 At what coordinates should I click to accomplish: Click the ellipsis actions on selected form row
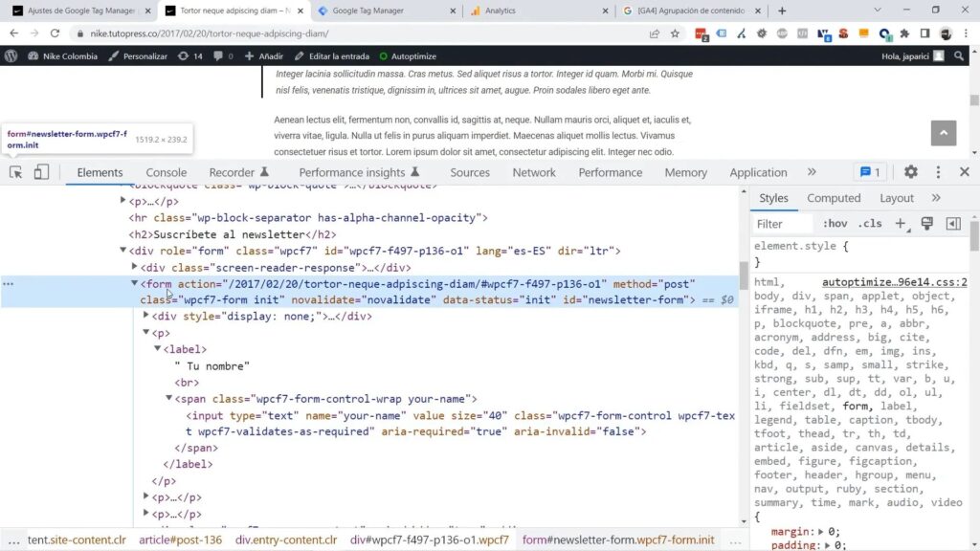tap(8, 283)
